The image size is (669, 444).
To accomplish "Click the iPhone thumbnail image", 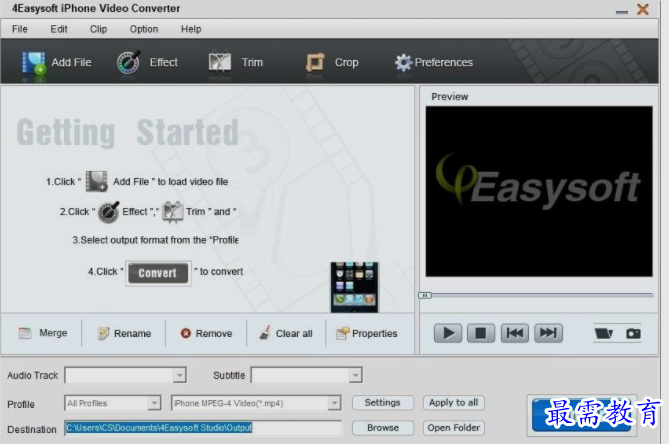I will (354, 287).
